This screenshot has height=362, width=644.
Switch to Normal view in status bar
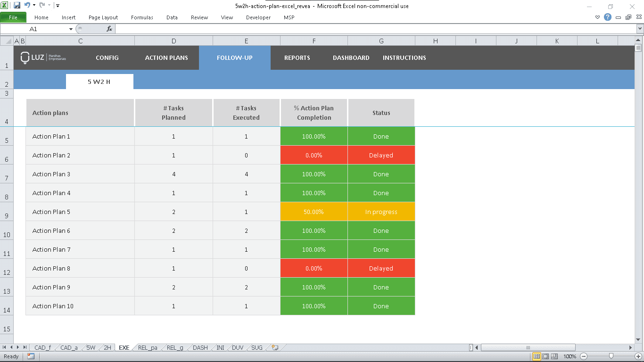click(537, 356)
